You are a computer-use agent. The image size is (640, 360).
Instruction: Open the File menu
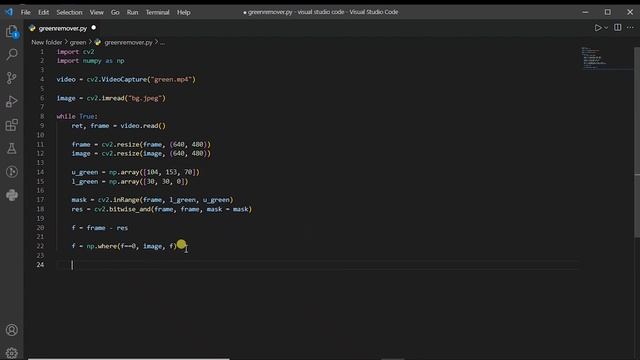[26, 12]
